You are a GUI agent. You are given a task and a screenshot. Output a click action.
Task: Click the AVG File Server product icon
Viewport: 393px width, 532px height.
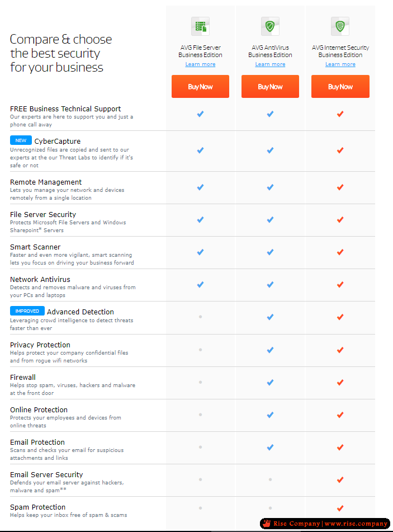[200, 26]
